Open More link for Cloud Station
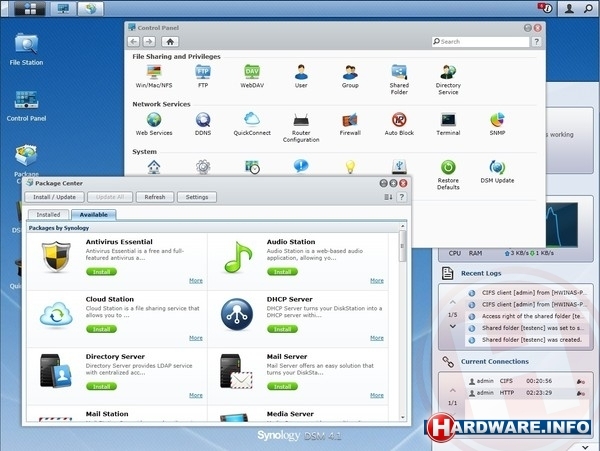 (x=196, y=338)
